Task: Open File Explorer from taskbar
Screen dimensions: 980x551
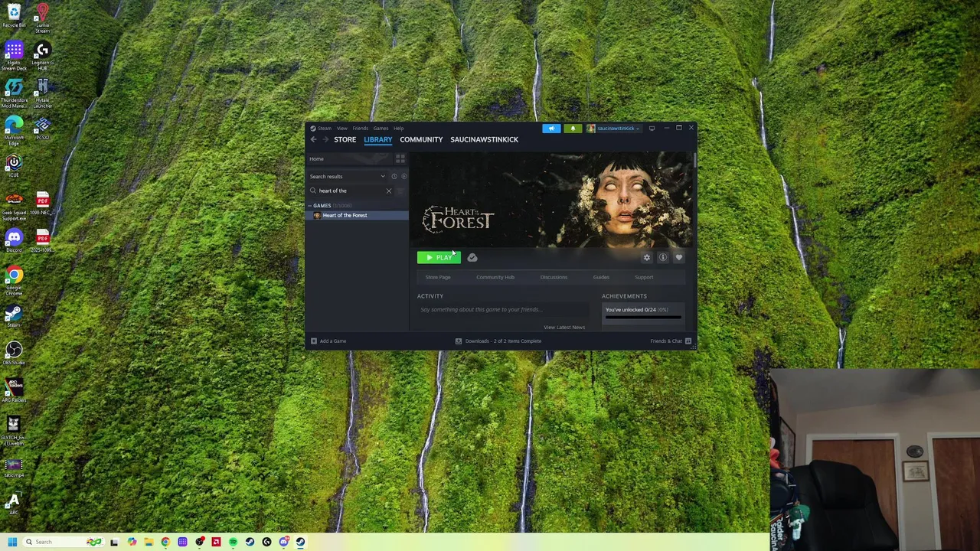Action: [x=149, y=542]
